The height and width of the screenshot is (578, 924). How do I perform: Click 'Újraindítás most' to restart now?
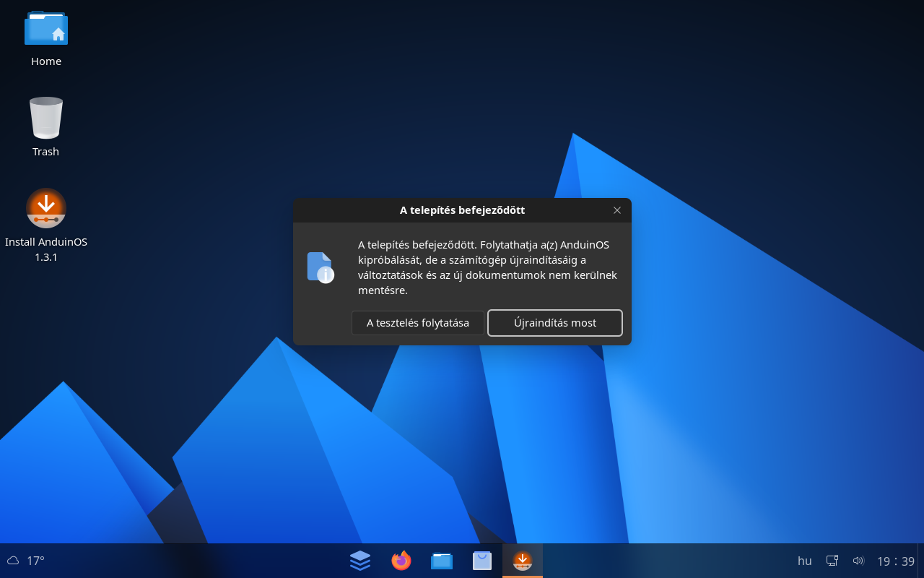pyautogui.click(x=555, y=323)
